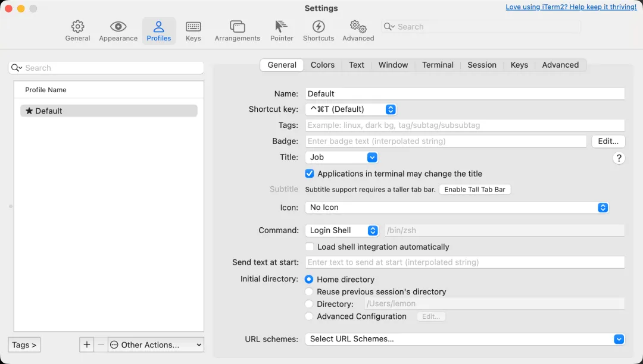643x364 pixels.
Task: Open Select URL Schemes dropdown
Action: click(465, 339)
